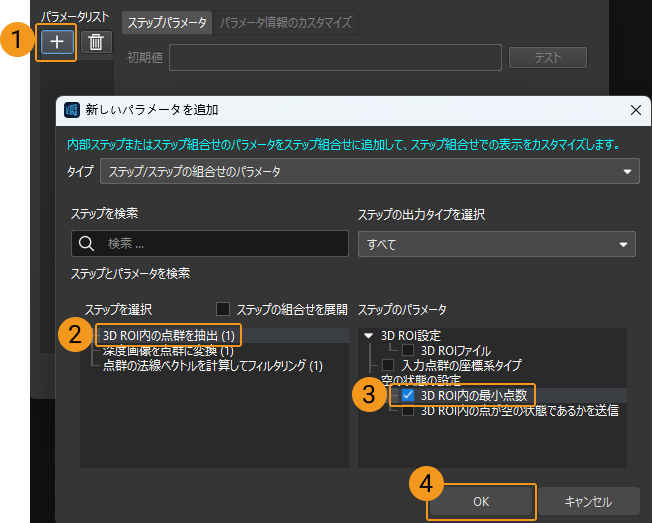This screenshot has height=523, width=652.
Task: Check 入力点群の座標系タイプ checkbox
Action: coord(388,365)
